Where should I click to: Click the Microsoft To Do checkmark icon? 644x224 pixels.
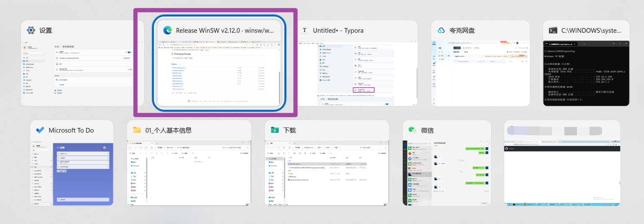pyautogui.click(x=40, y=130)
